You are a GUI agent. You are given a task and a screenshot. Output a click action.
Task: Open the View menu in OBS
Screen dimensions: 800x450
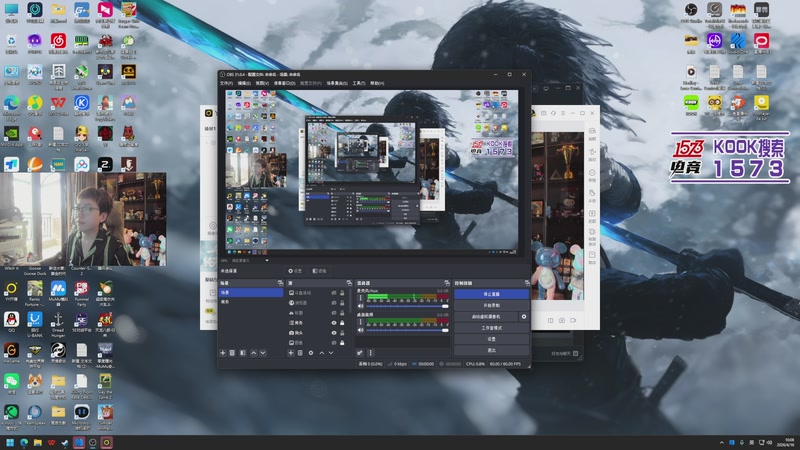click(x=262, y=83)
